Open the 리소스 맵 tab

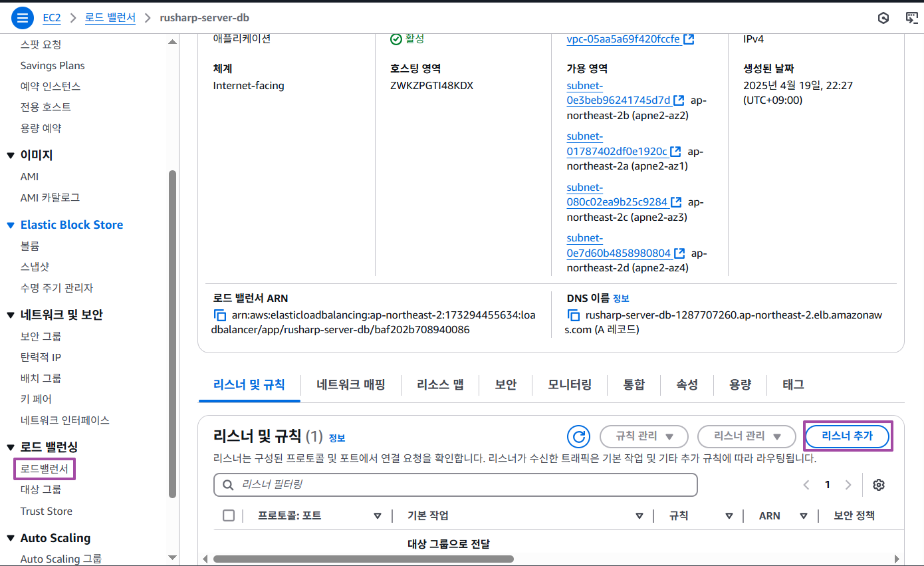[x=440, y=384]
